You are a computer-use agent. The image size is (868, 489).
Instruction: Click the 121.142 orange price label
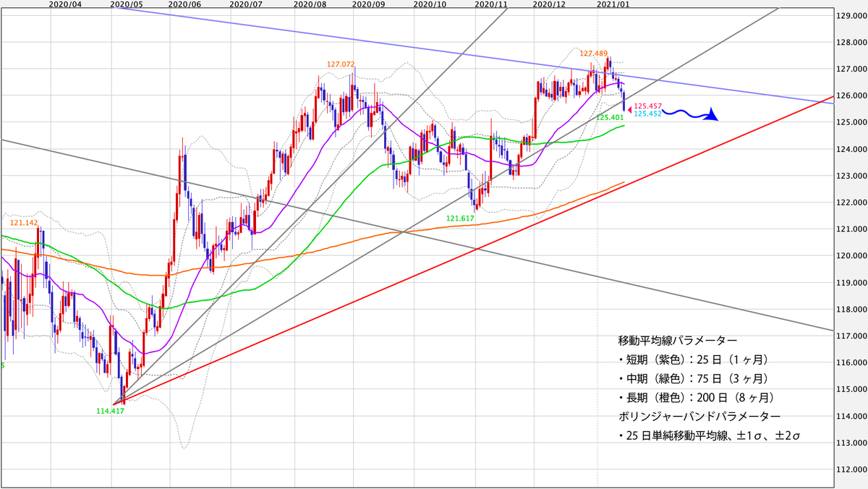click(x=24, y=223)
